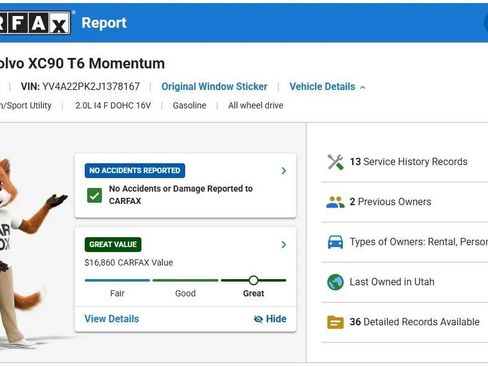This screenshot has height=366, width=488.
Task: Click the Good segment of value bar
Action: (x=185, y=280)
